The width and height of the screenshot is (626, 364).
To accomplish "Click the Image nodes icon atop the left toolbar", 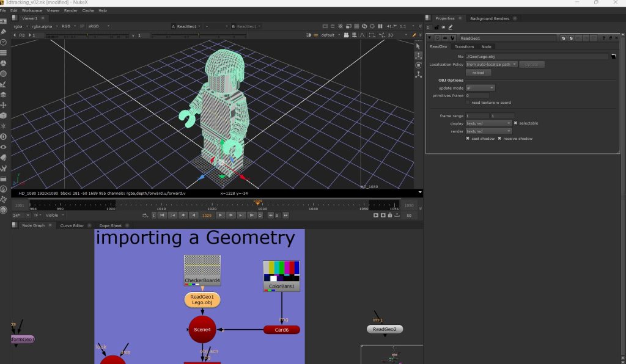I will 4,21.
